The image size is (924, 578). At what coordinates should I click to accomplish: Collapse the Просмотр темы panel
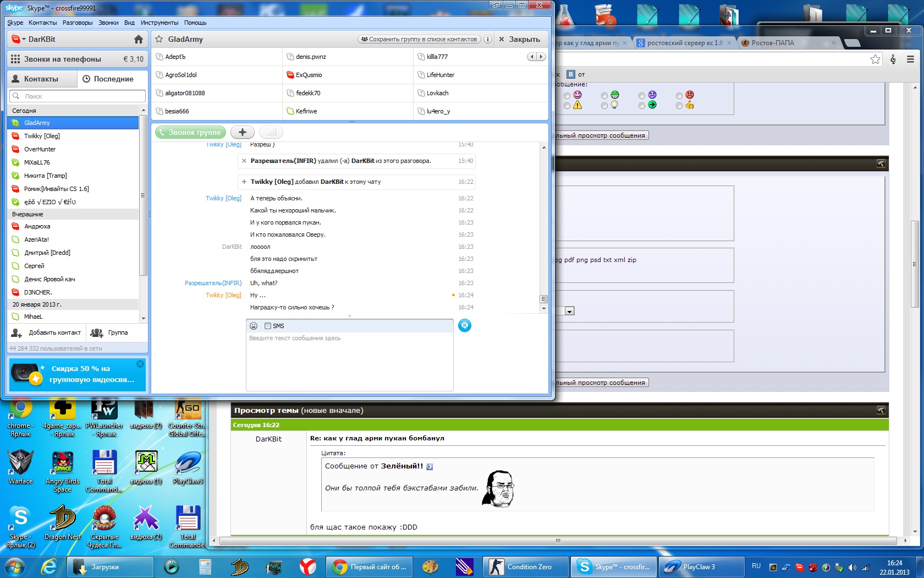click(881, 410)
